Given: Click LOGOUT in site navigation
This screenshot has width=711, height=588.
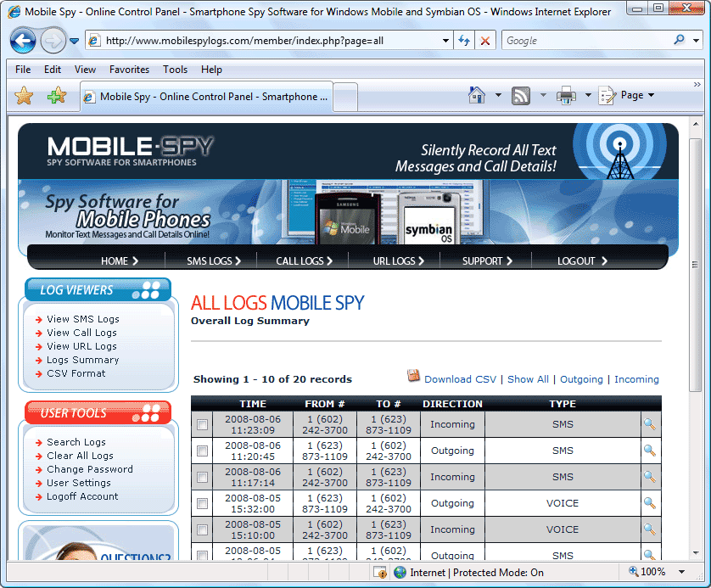Looking at the screenshot, I should click(582, 261).
